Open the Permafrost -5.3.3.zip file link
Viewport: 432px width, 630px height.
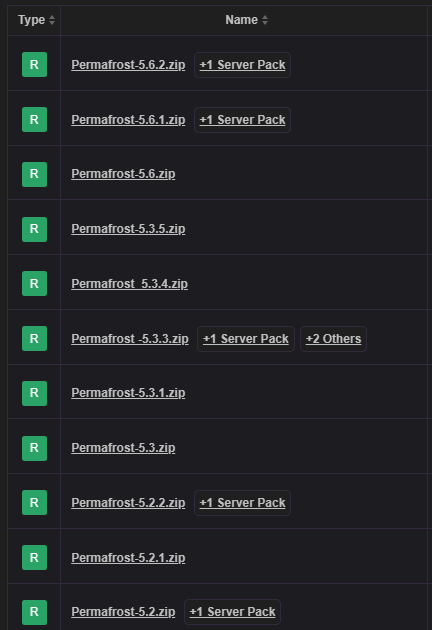click(x=130, y=339)
